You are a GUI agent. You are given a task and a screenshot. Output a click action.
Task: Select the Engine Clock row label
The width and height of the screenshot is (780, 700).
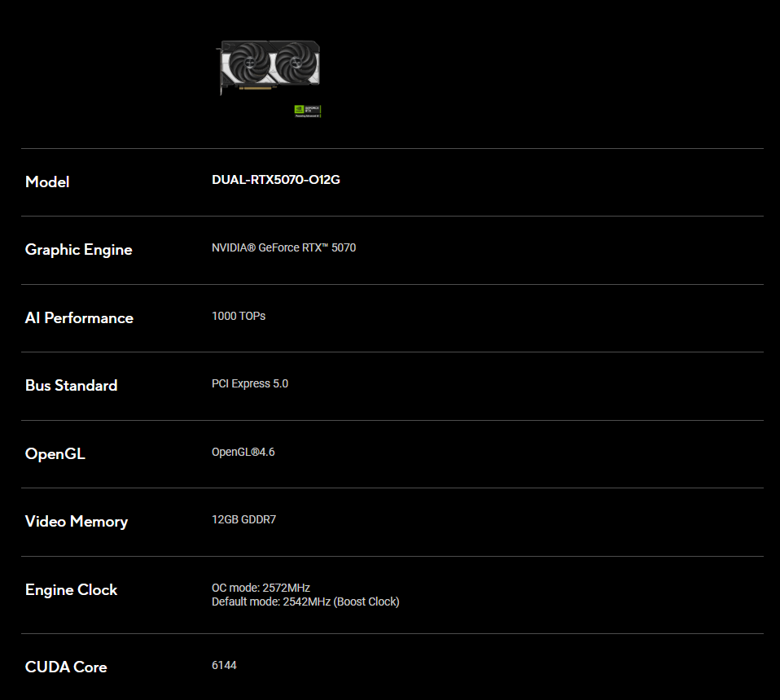pyautogui.click(x=71, y=590)
